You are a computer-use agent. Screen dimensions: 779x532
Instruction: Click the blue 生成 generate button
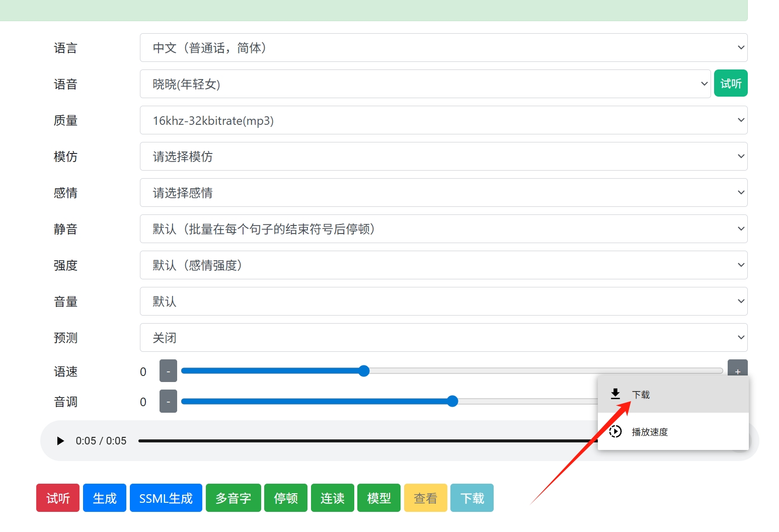(x=104, y=498)
